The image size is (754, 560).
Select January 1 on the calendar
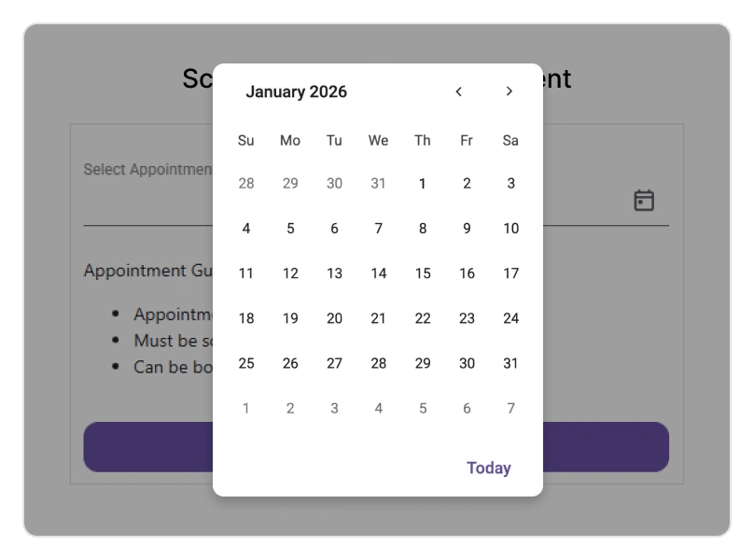(x=422, y=183)
